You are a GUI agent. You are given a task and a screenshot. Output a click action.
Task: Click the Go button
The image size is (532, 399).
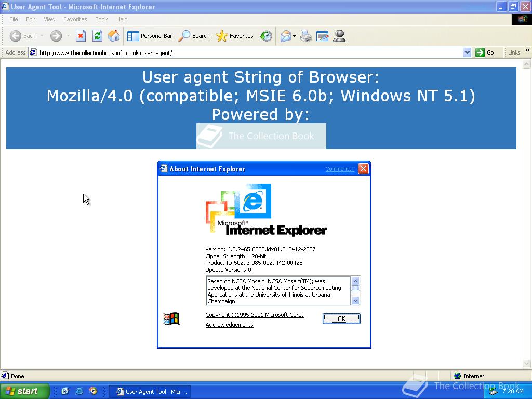[x=485, y=52]
